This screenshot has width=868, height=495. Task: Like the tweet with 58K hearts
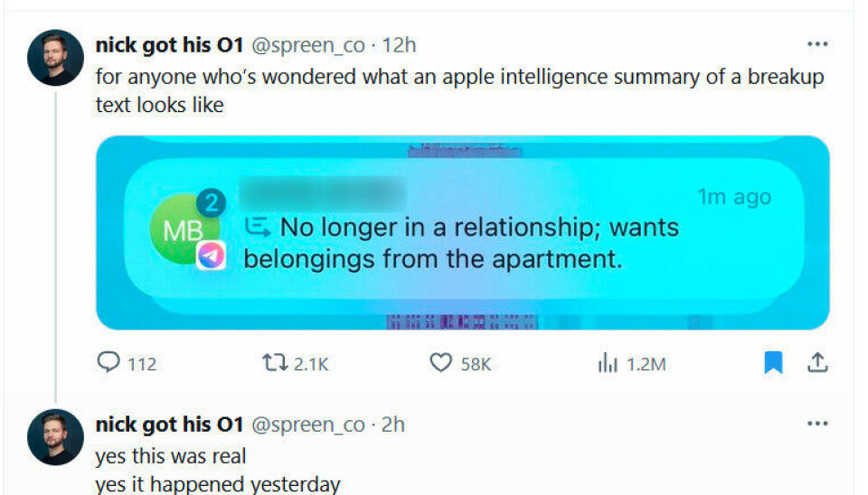[x=440, y=363]
